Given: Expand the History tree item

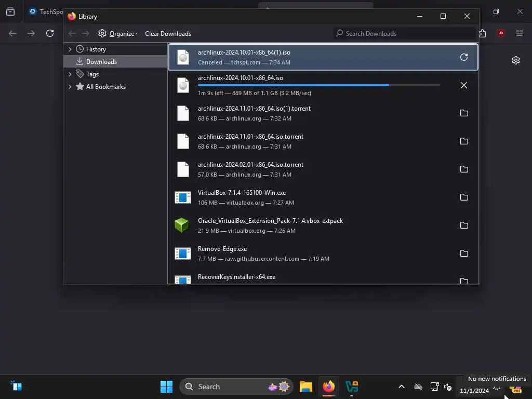Looking at the screenshot, I should tap(70, 49).
